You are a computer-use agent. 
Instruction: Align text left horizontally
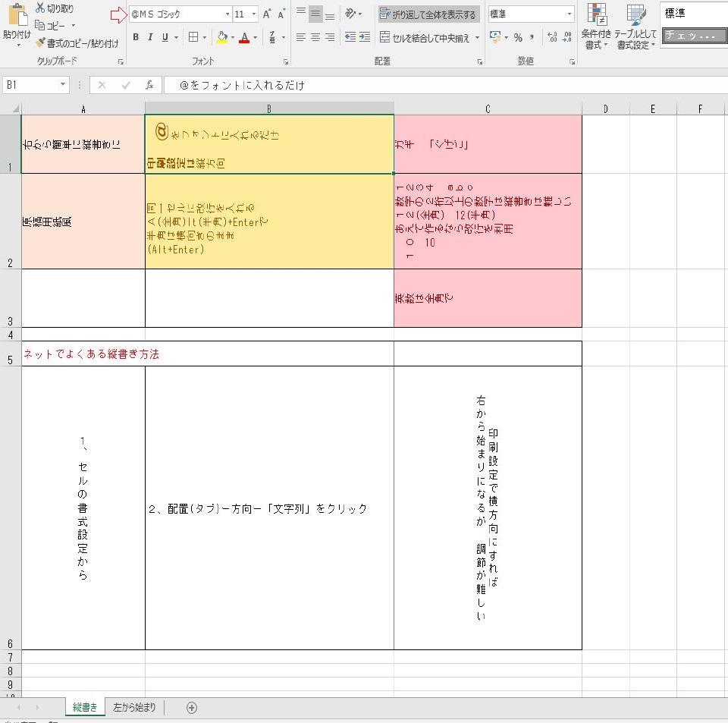pyautogui.click(x=301, y=37)
